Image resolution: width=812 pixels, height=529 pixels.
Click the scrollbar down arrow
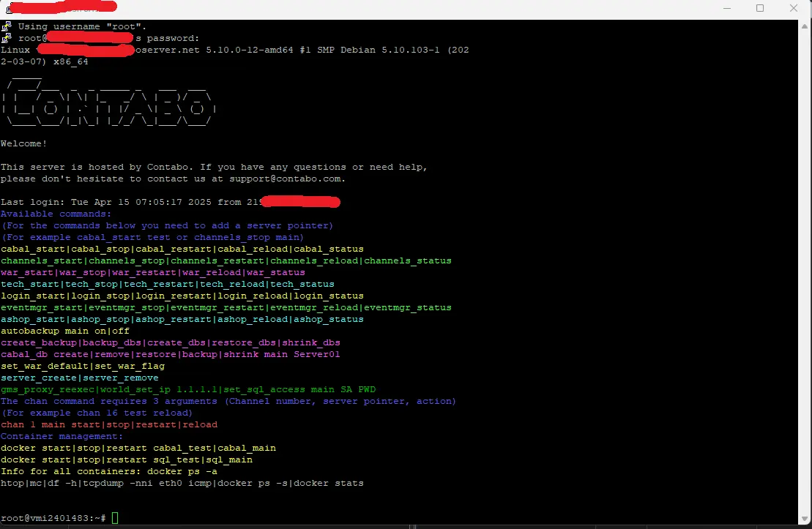click(x=805, y=519)
